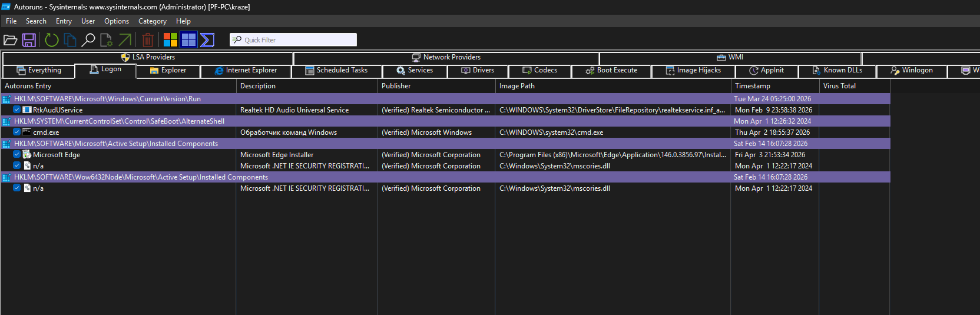
Task: Toggle the blue Windows entries filter icon
Action: [x=188, y=40]
